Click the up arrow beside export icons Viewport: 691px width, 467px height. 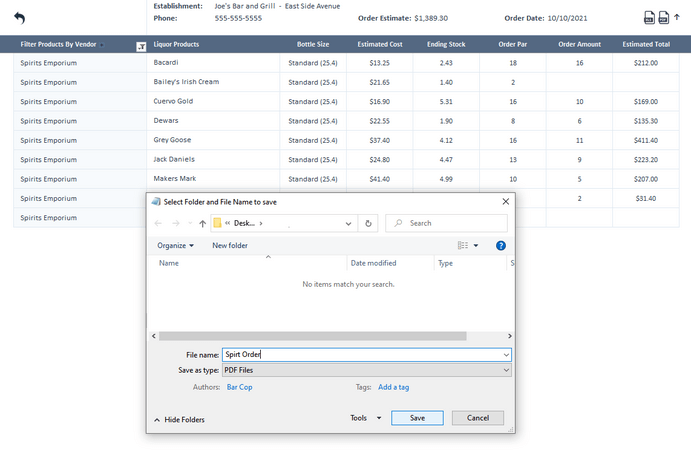pyautogui.click(x=677, y=18)
